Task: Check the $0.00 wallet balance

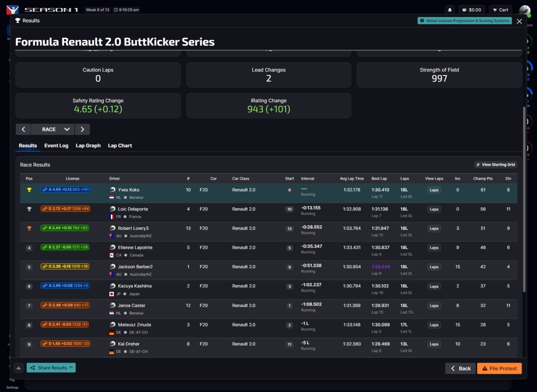Action: point(472,10)
